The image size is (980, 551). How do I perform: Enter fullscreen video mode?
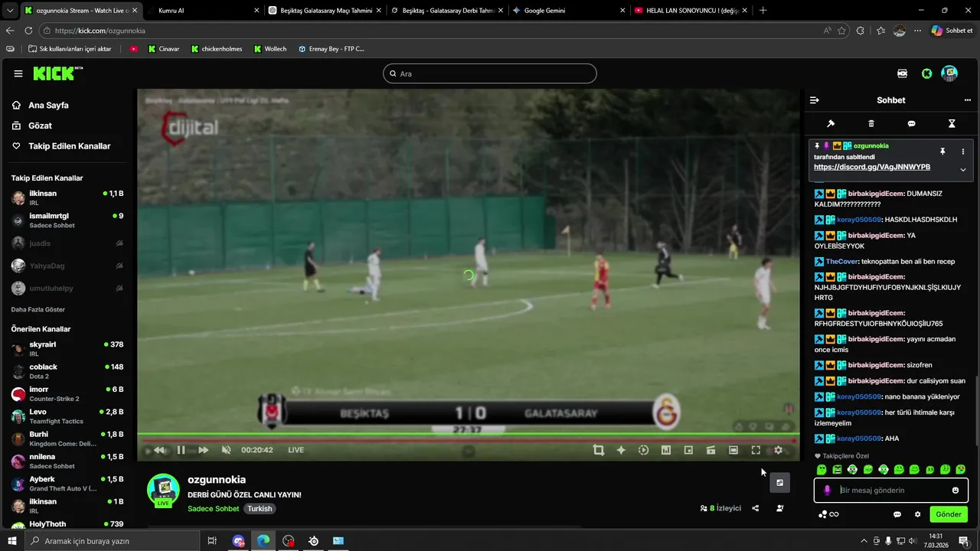point(756,450)
